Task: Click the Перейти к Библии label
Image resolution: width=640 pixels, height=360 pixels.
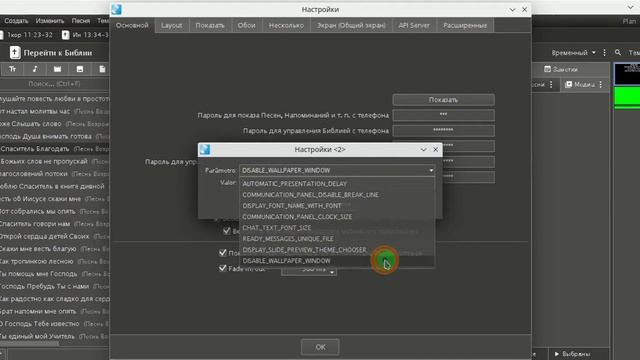Action: click(58, 53)
